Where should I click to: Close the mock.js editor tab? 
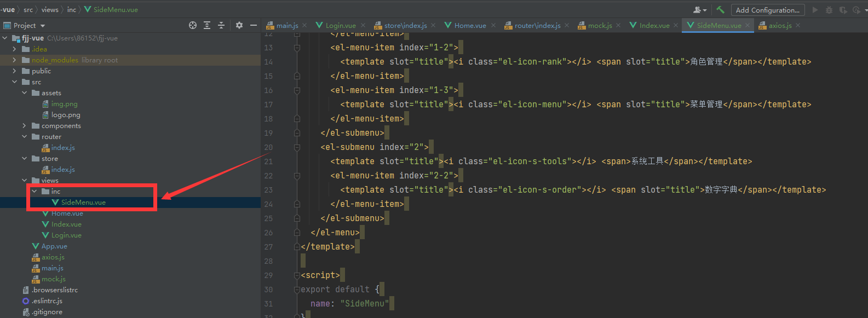pyautogui.click(x=618, y=25)
